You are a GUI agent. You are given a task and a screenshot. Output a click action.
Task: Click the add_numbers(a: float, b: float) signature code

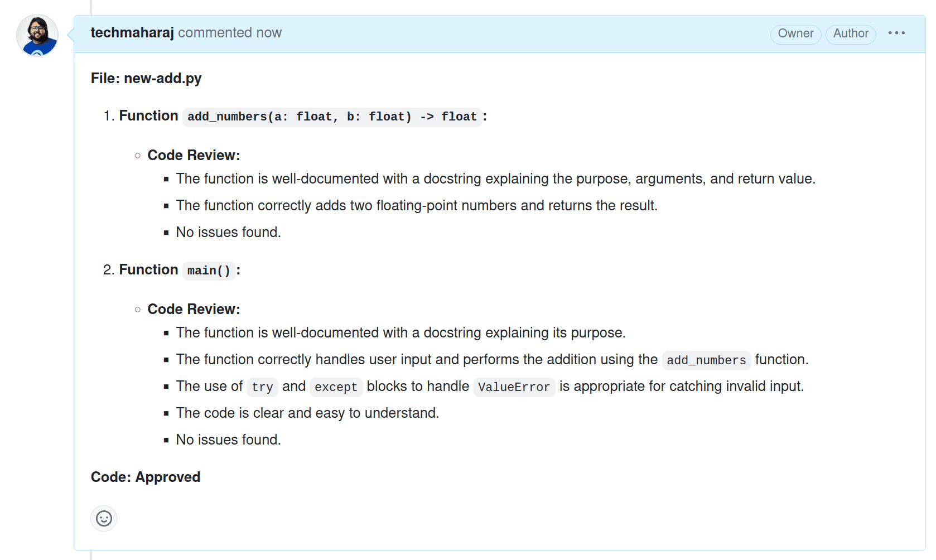[332, 117]
